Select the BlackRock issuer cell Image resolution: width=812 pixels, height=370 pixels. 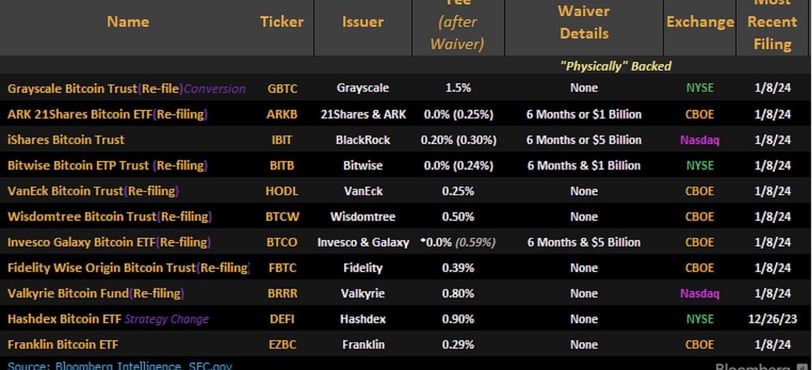tap(362, 140)
